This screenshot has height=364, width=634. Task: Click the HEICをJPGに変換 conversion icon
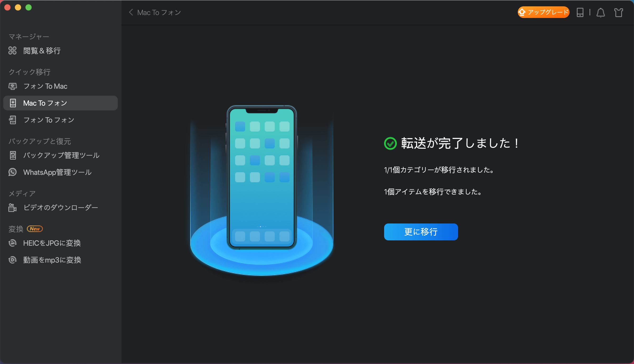click(x=12, y=243)
